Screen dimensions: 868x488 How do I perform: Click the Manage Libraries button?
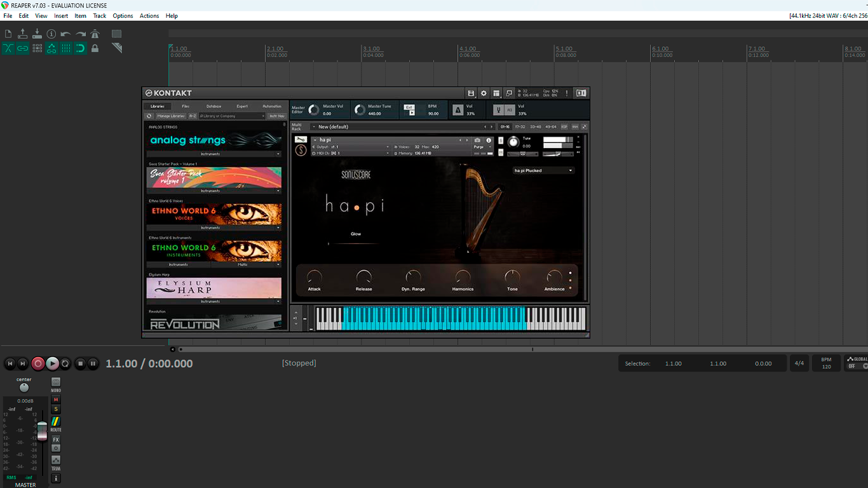170,116
